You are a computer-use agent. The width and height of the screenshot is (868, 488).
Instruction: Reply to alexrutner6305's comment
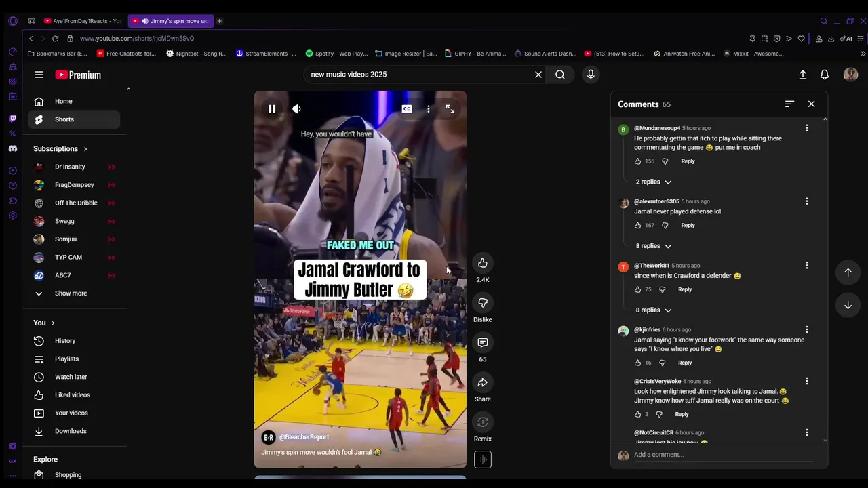pyautogui.click(x=688, y=225)
